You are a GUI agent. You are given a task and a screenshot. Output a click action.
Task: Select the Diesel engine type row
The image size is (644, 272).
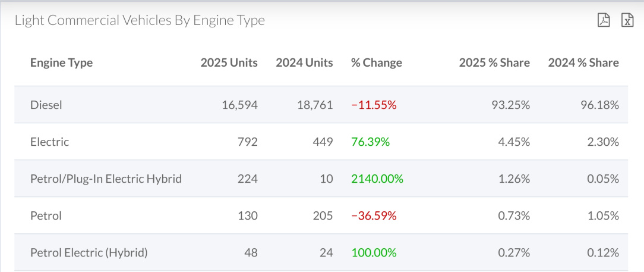[321, 105]
